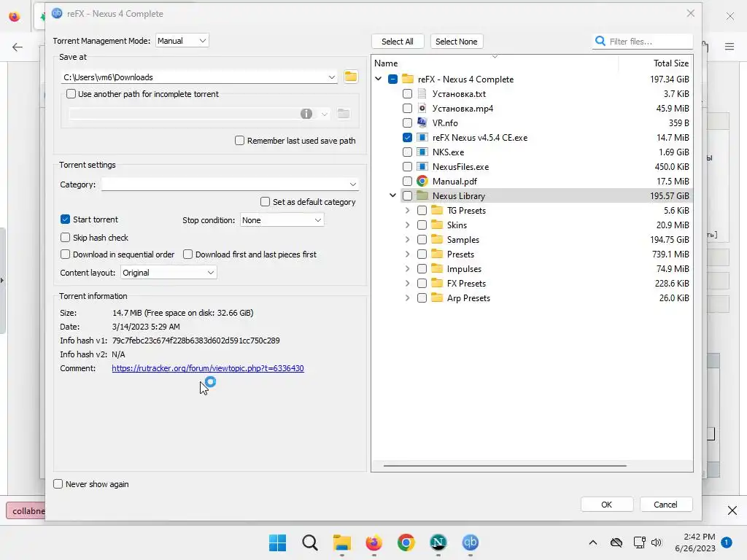The image size is (747, 560).
Task: Click the Impulses folder icon
Action: (436, 268)
